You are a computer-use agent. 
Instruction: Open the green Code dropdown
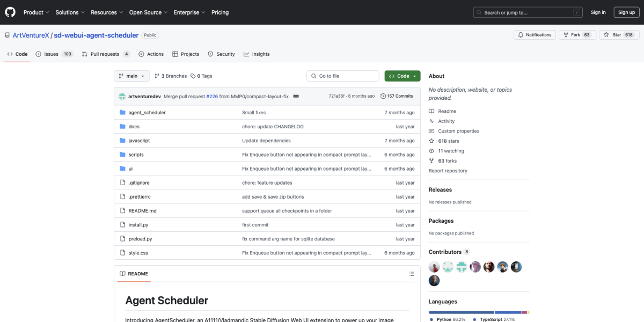[x=402, y=76]
